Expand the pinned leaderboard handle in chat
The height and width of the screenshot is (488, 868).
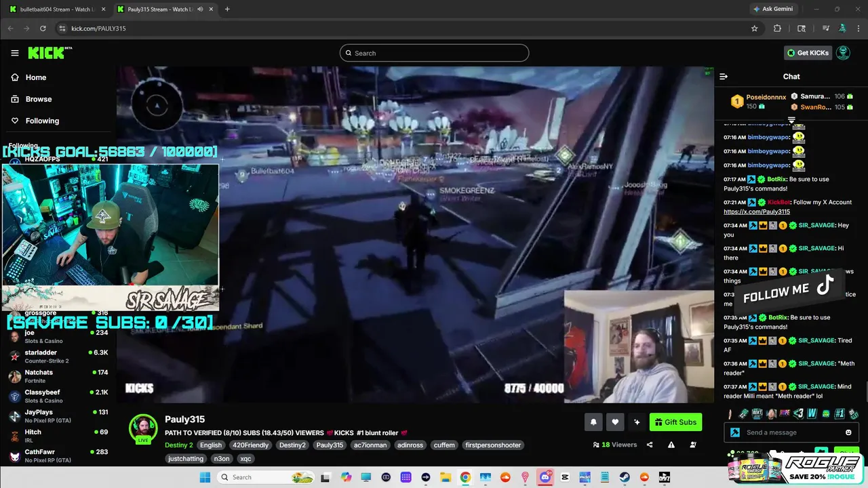pyautogui.click(x=791, y=120)
